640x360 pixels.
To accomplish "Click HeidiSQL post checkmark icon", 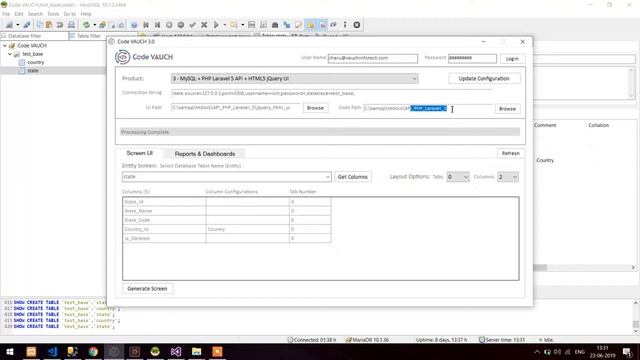I will pos(193,25).
